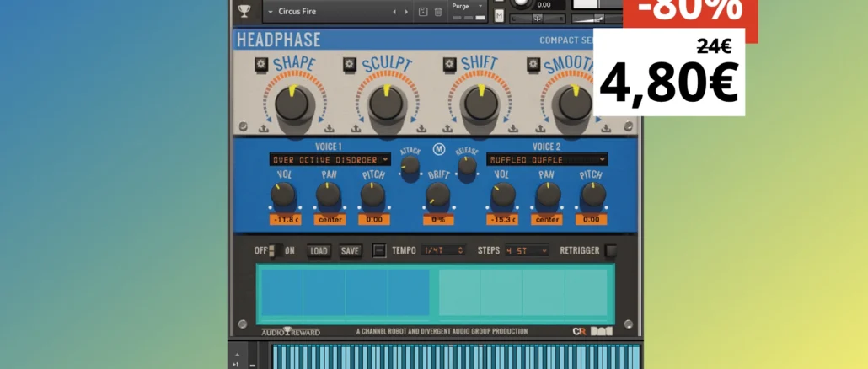The width and height of the screenshot is (868, 369).
Task: Open the Voice 1 Over Octive Disorder dropdown
Action: point(330,160)
